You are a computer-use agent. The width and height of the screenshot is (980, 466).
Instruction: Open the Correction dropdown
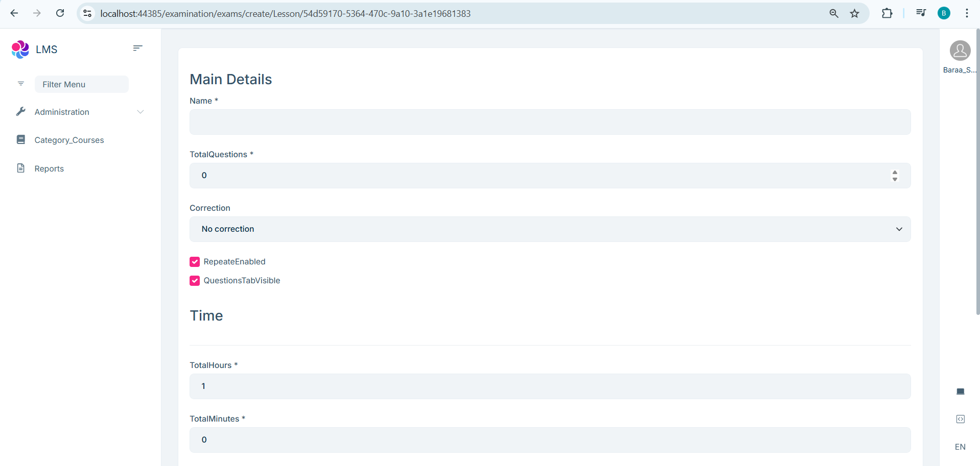pyautogui.click(x=550, y=229)
